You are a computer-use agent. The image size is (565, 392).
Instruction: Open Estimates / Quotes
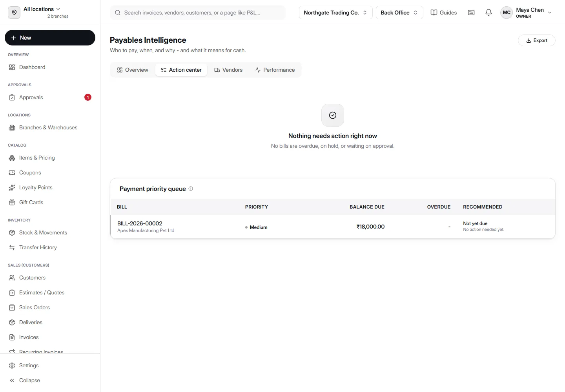(50, 292)
